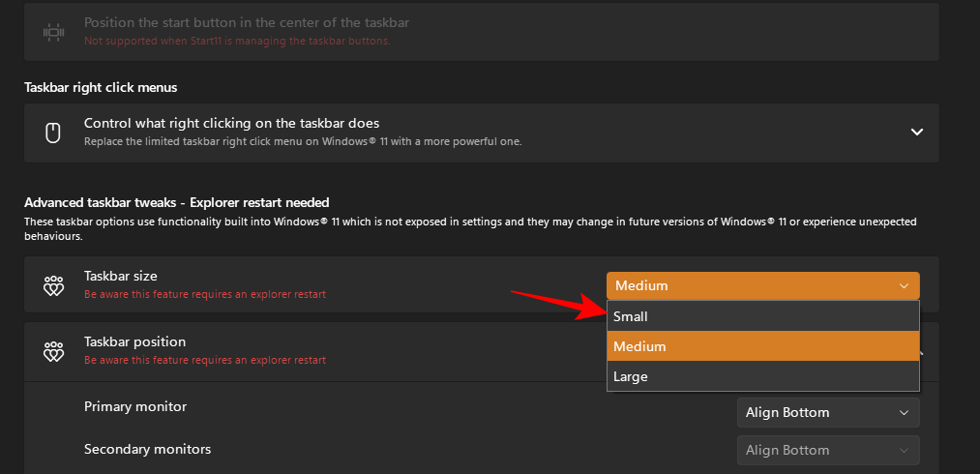
Task: Open the Primary monitor Align Bottom dropdown
Action: pyautogui.click(x=827, y=412)
